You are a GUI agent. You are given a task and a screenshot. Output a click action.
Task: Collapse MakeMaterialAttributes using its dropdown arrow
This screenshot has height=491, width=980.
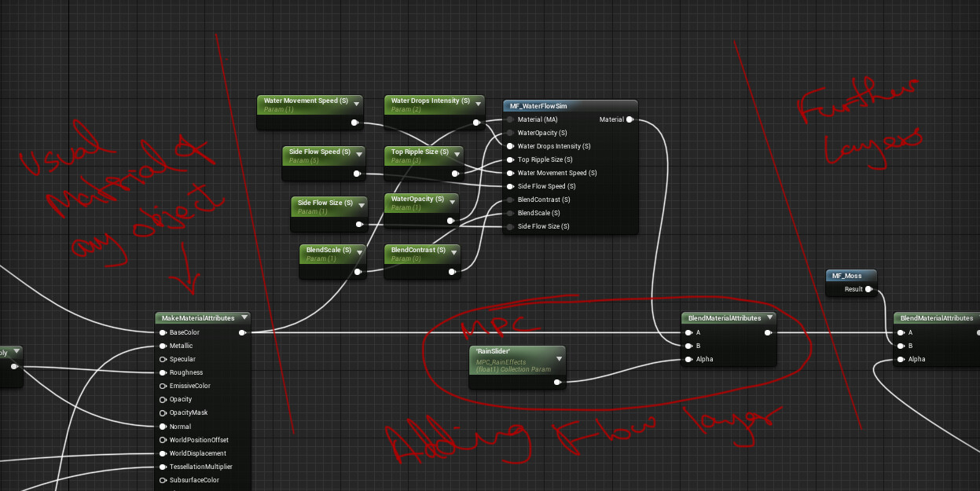pyautogui.click(x=245, y=318)
